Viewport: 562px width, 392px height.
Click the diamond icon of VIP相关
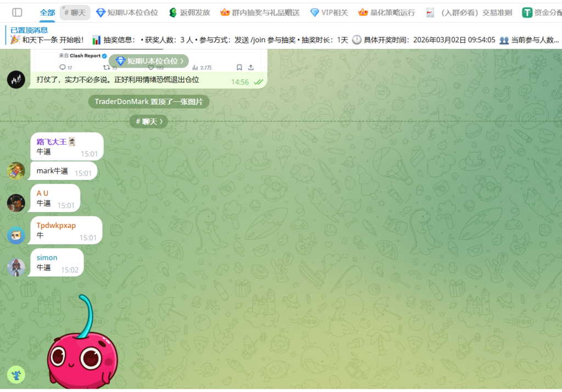[314, 12]
